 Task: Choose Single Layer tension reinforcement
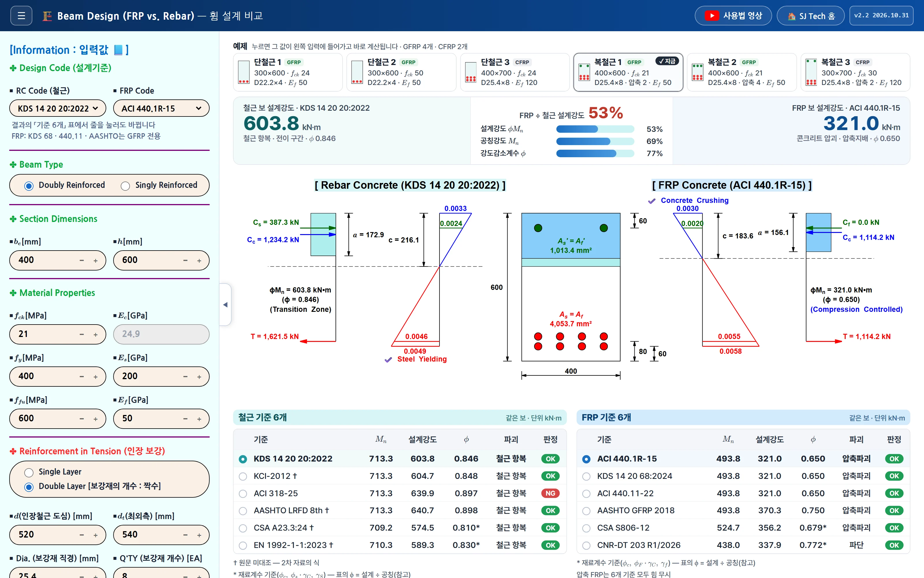29,472
